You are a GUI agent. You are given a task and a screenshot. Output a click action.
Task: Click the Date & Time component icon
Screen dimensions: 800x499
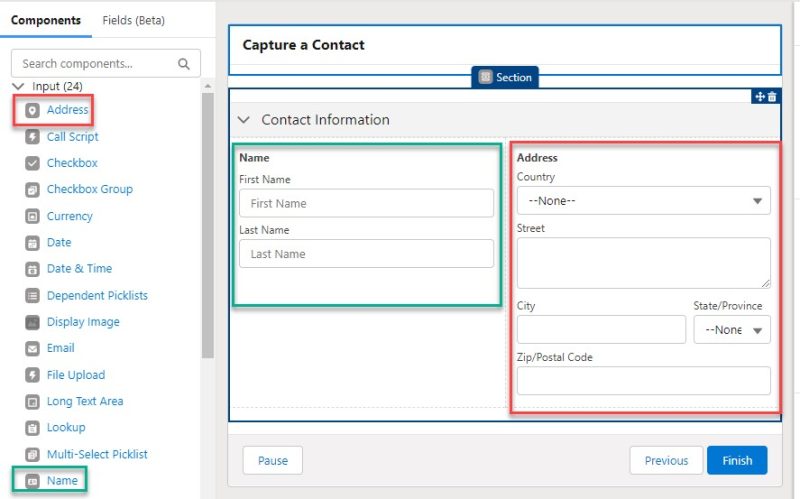point(31,269)
